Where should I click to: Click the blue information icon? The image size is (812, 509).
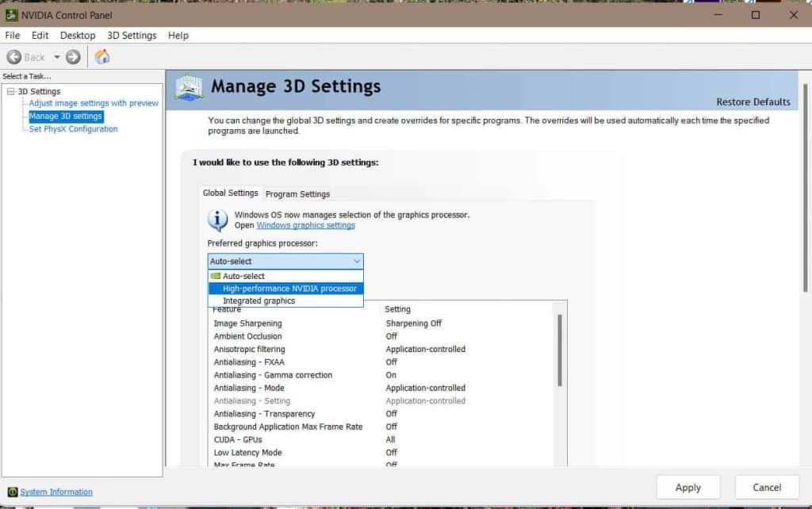(217, 220)
